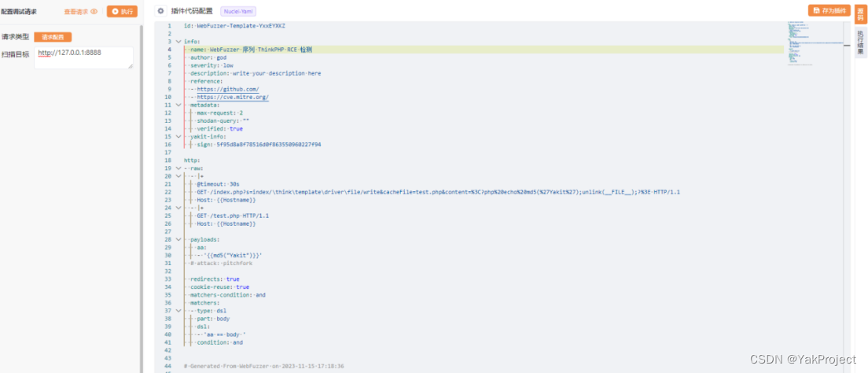Viewport: 868px width, 373px height.
Task: Select the 请求配置 request type button
Action: pos(53,37)
